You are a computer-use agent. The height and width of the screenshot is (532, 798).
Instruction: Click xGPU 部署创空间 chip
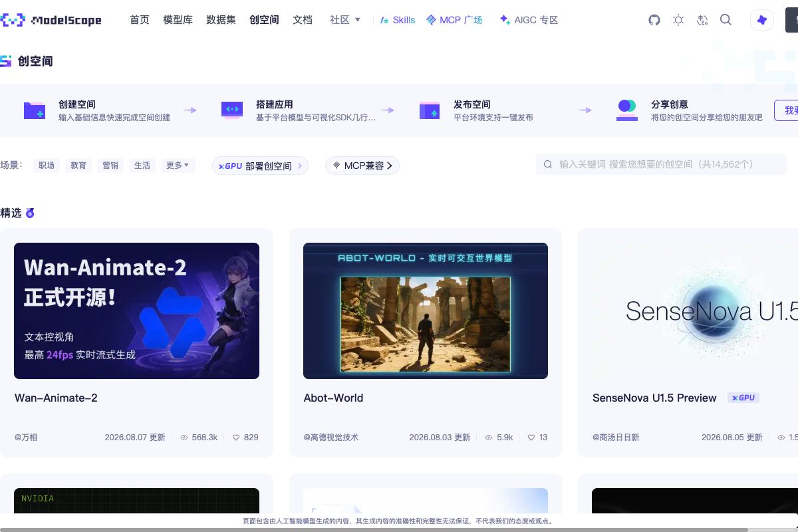(x=260, y=166)
